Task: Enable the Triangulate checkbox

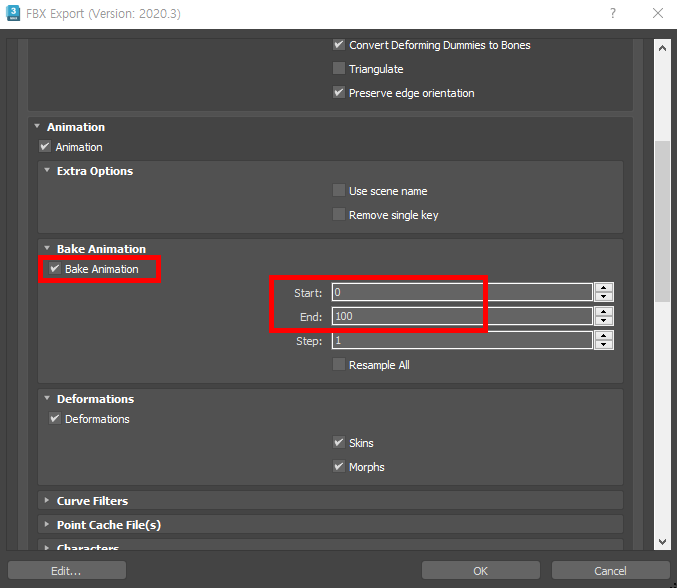Action: tap(339, 69)
